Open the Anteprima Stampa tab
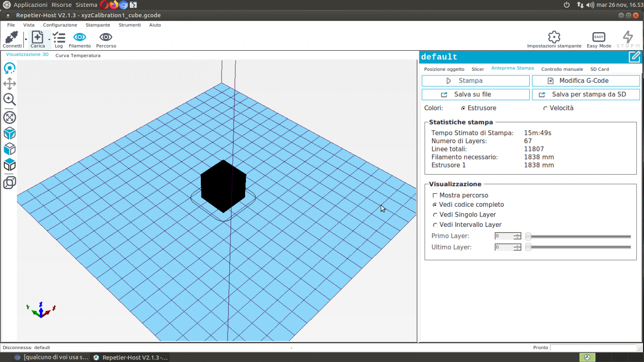 tap(513, 68)
